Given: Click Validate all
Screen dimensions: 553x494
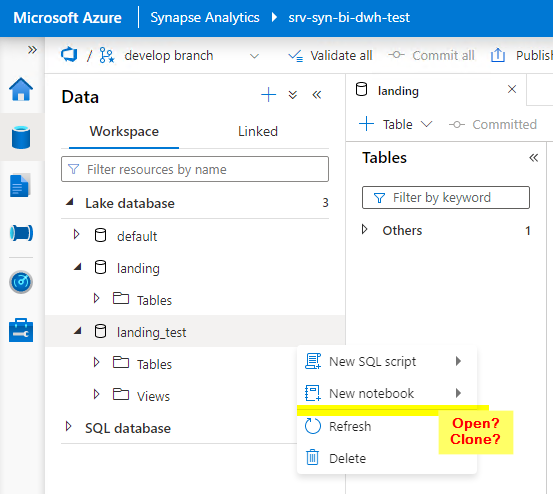Looking at the screenshot, I should click(x=330, y=56).
